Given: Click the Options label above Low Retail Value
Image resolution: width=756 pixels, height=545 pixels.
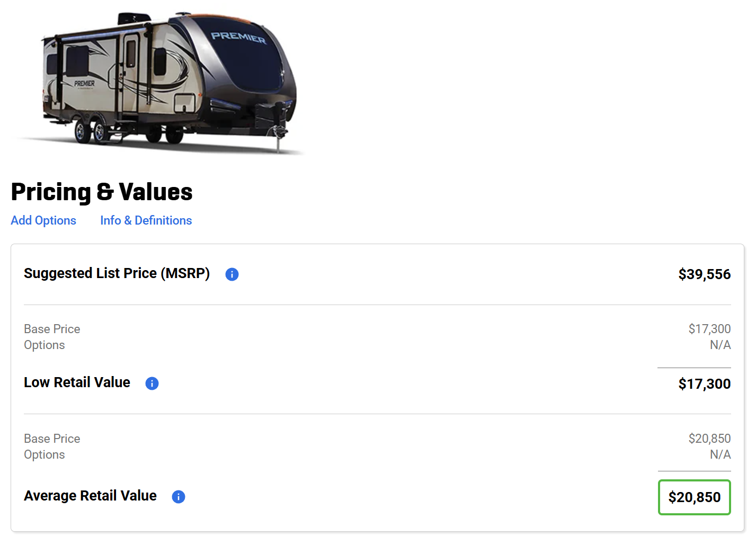Looking at the screenshot, I should [45, 345].
